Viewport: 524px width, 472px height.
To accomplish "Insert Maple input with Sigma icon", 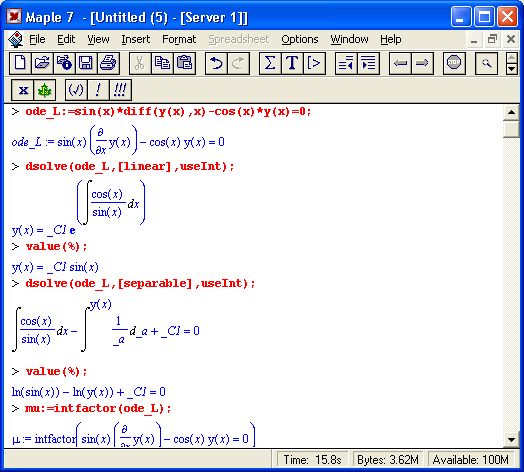I will [270, 63].
